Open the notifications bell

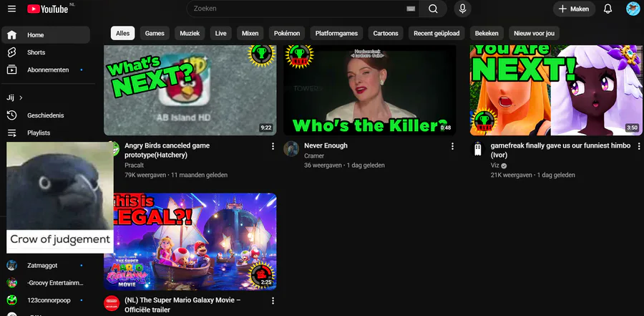point(608,9)
